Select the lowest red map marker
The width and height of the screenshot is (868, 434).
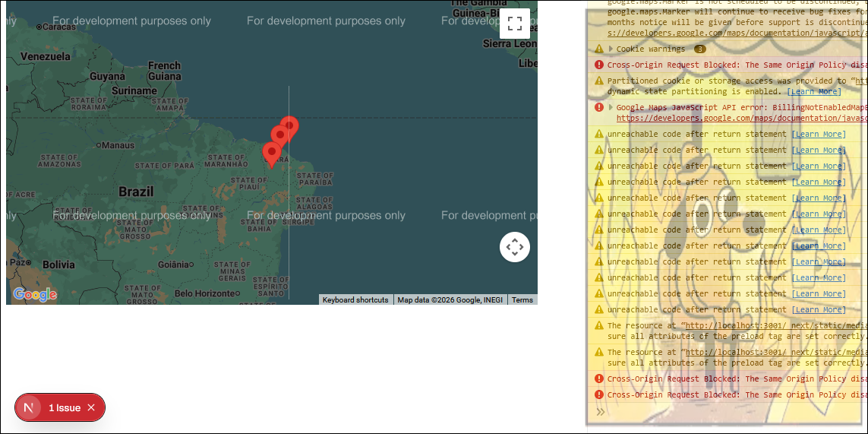271,153
